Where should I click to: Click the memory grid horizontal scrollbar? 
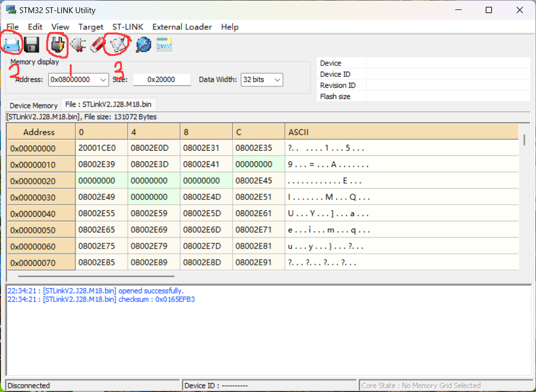pos(96,276)
